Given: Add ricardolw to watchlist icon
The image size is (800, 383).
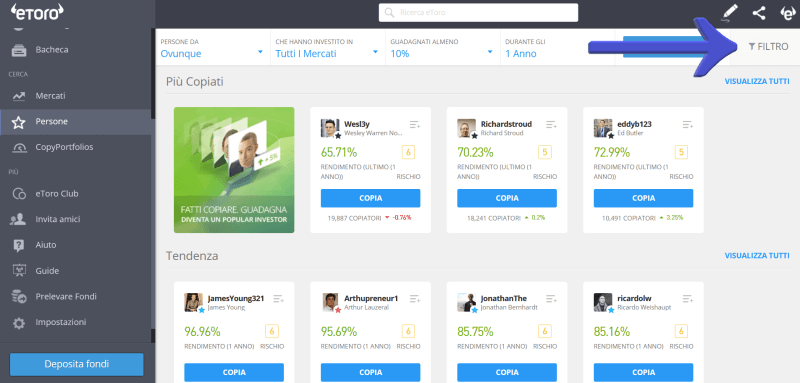Looking at the screenshot, I should 688,299.
